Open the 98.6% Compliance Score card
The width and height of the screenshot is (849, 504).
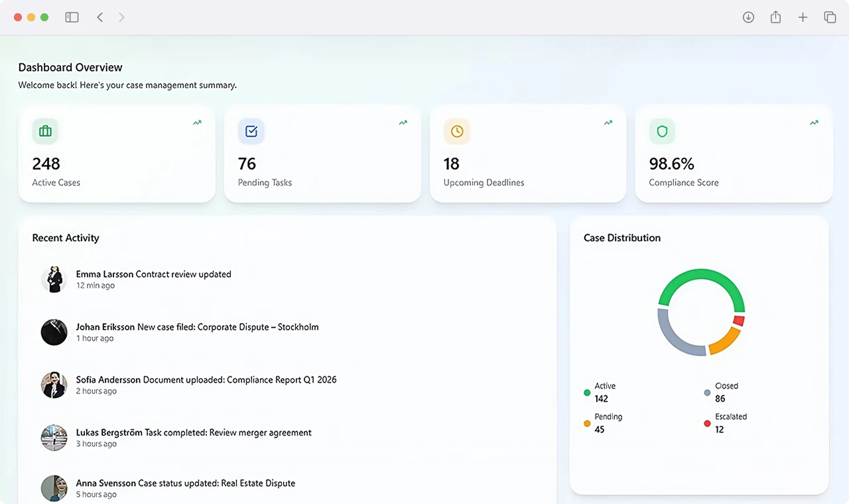(734, 153)
